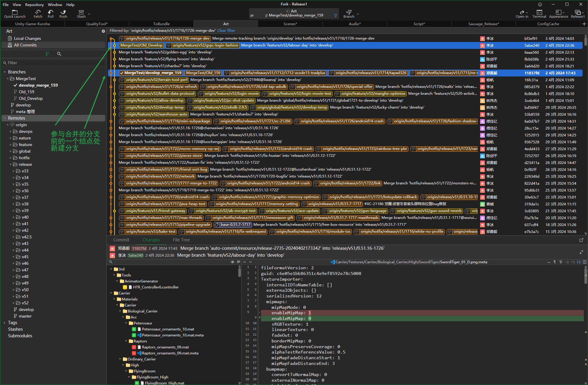Switch to the File Tree tab
The height and width of the screenshot is (385, 588).
pos(181,240)
